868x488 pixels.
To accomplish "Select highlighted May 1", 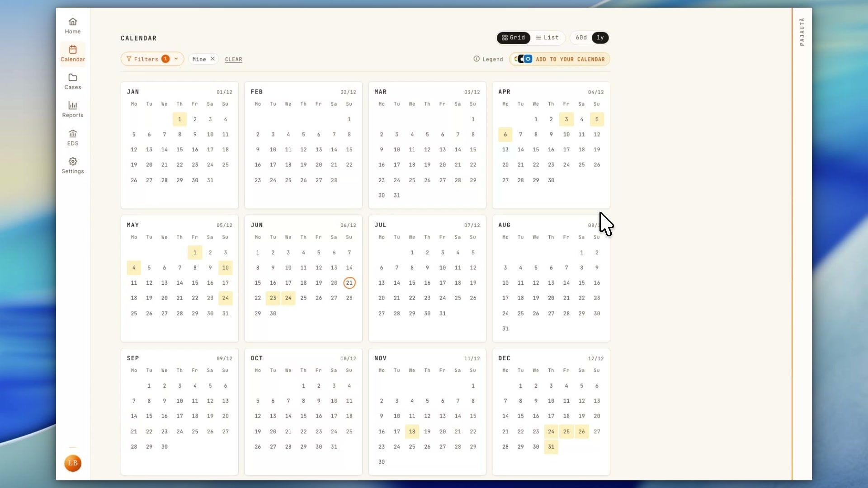I will (x=195, y=253).
